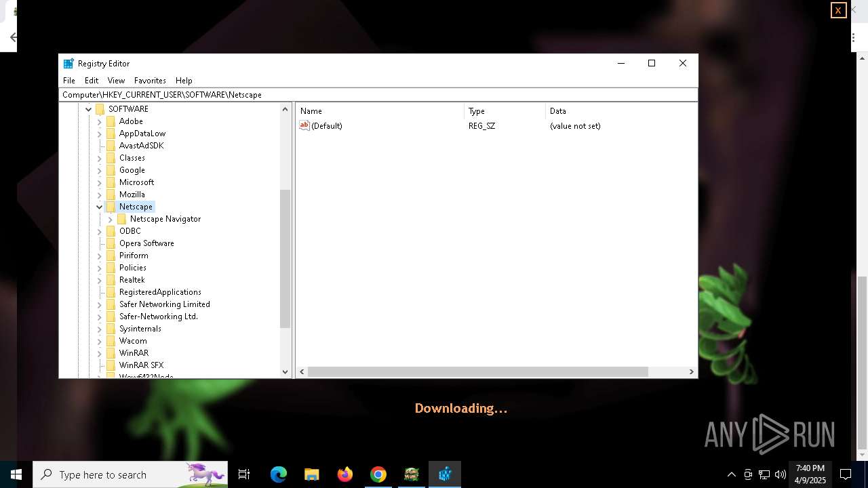The width and height of the screenshot is (868, 488).
Task: Click the REG_SZ type cell
Action: [x=481, y=126]
